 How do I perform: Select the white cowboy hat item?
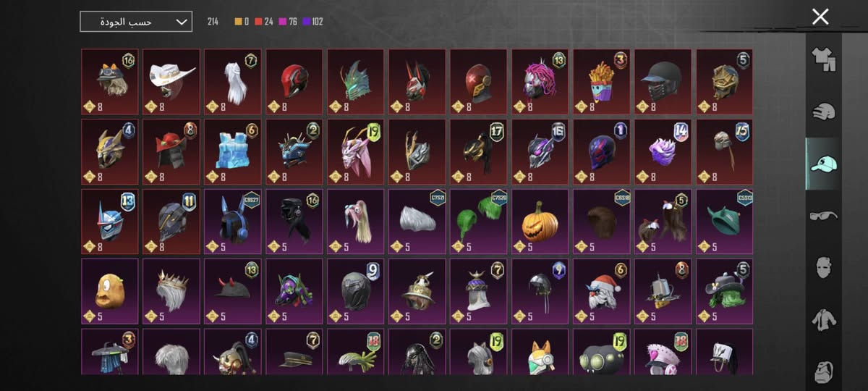[171, 81]
